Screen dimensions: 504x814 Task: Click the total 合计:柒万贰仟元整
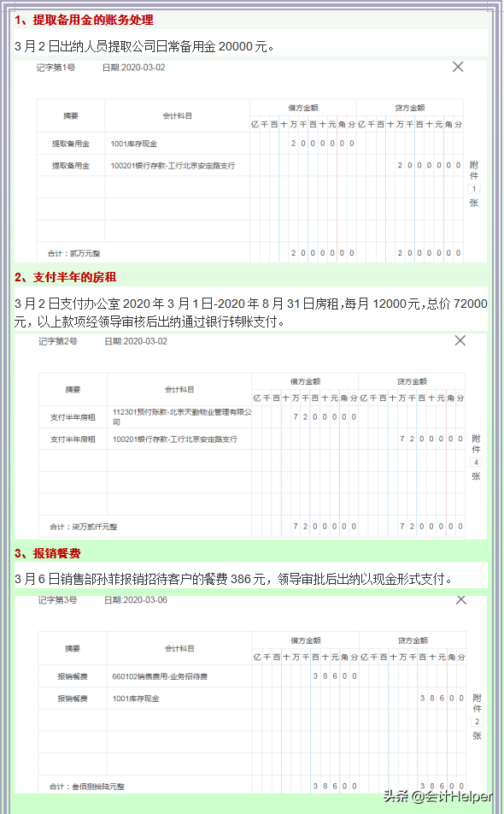[84, 527]
